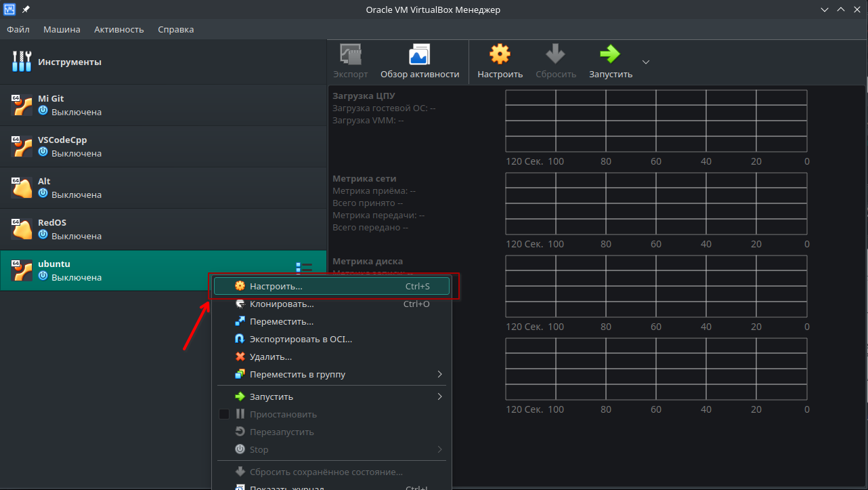Click the ubuntu machine menu icon
This screenshot has width=868, height=490.
[304, 269]
